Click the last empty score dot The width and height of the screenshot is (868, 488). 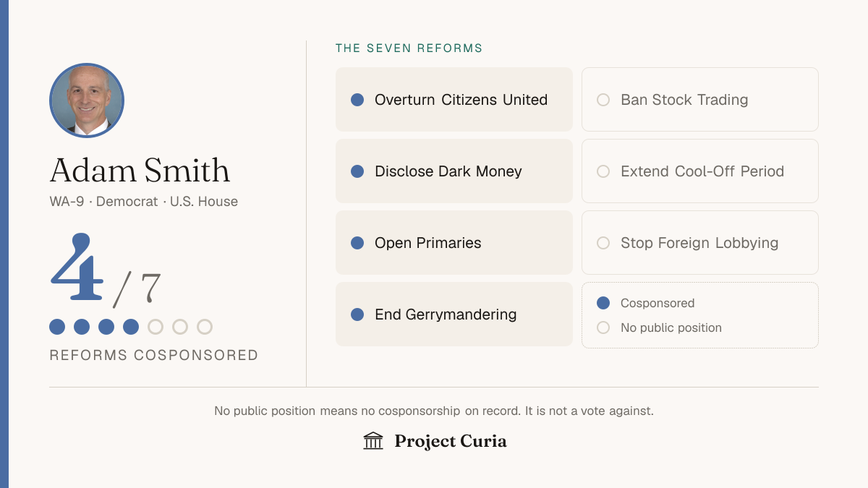205,327
